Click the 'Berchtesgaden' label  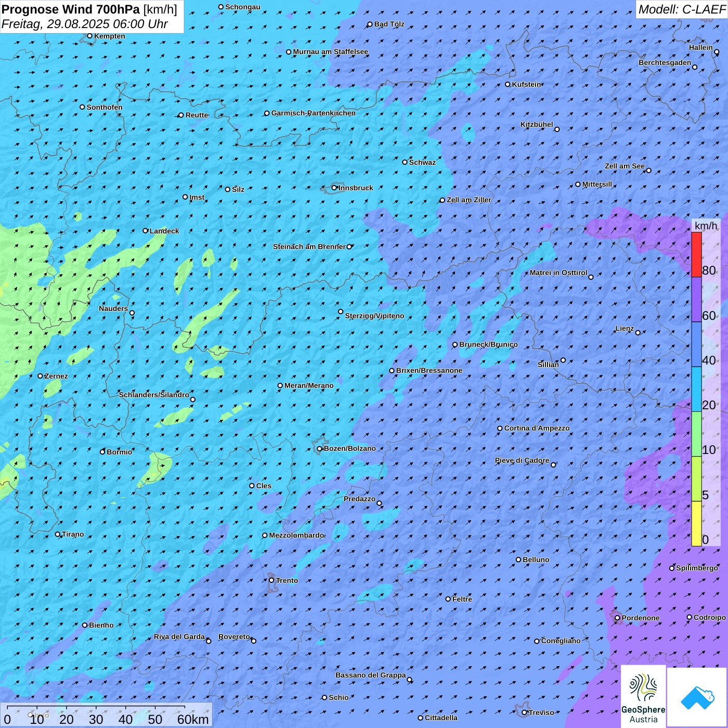[x=665, y=62]
